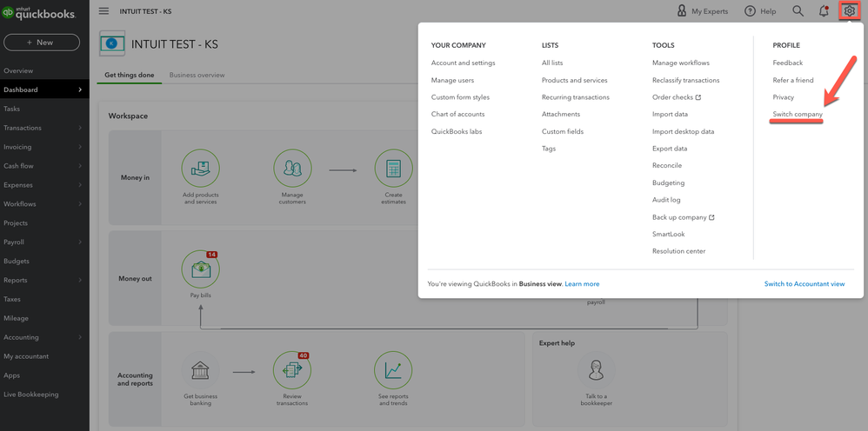
Task: Open Back up company external link
Action: pos(684,217)
